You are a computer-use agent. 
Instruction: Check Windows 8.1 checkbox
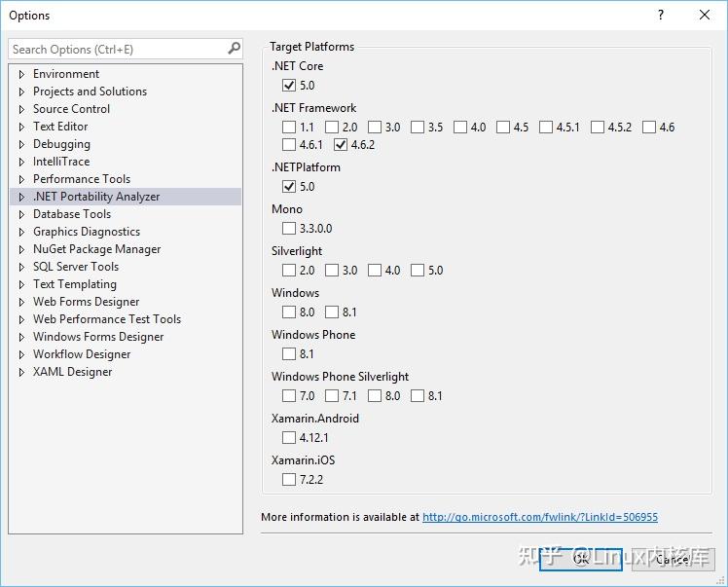[332, 312]
